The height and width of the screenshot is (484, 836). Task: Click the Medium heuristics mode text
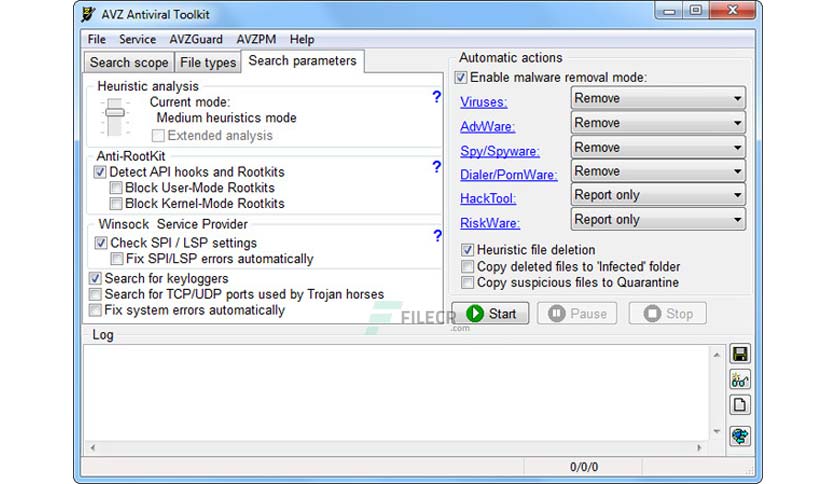[x=227, y=118]
